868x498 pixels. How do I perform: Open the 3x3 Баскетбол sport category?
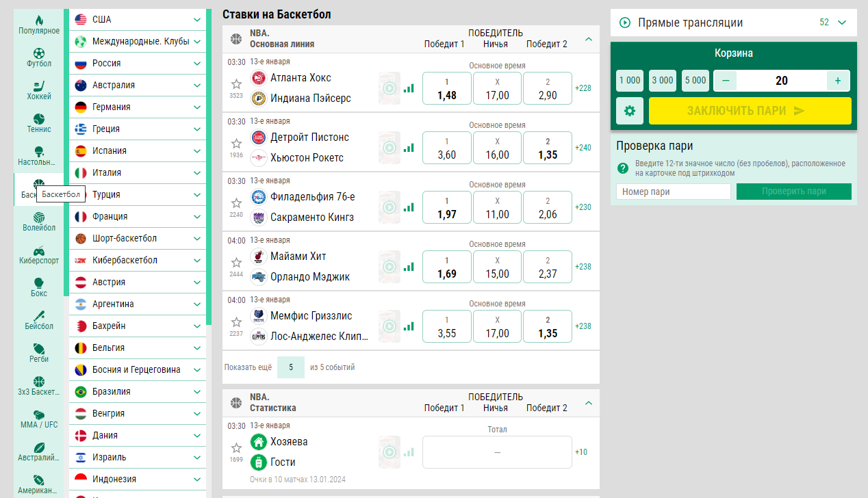click(39, 386)
